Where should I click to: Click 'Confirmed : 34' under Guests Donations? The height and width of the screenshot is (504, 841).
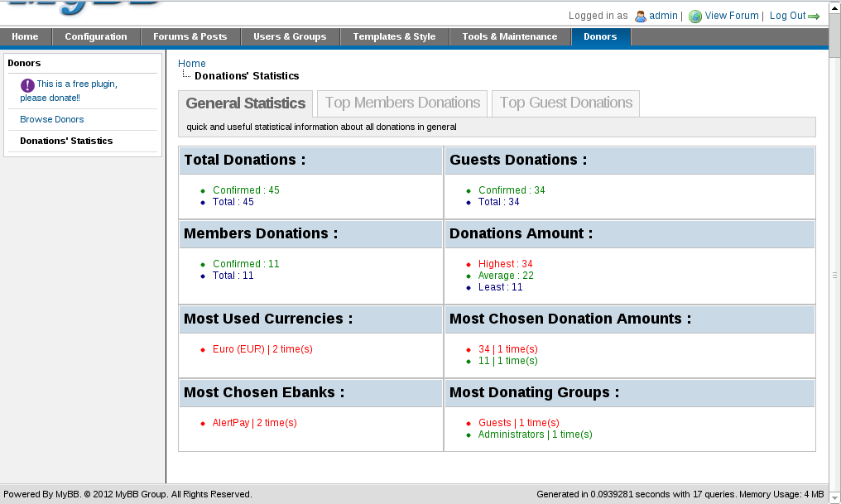click(x=512, y=190)
